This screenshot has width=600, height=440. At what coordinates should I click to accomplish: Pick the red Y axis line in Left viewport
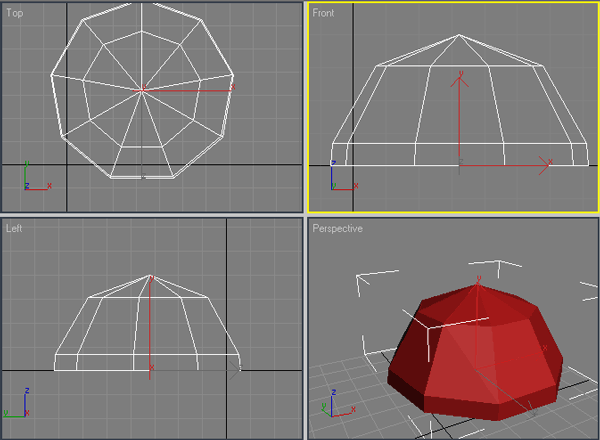coord(150,327)
